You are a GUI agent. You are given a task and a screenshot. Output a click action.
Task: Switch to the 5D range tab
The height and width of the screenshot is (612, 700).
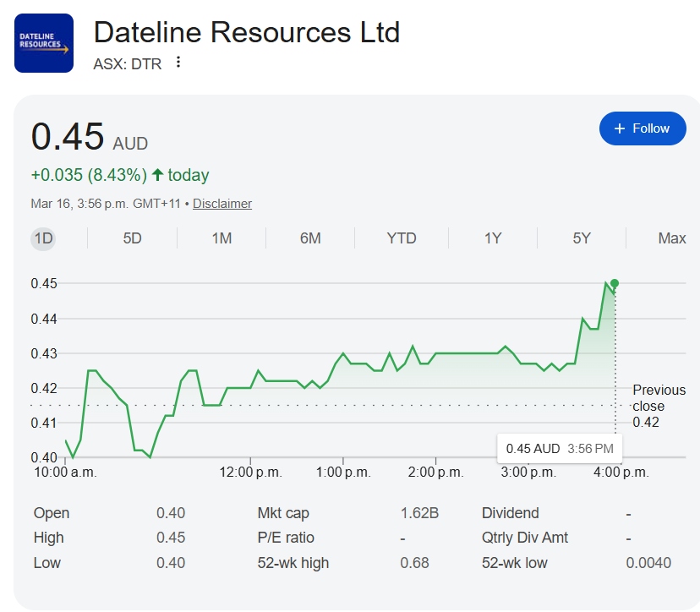coord(132,238)
